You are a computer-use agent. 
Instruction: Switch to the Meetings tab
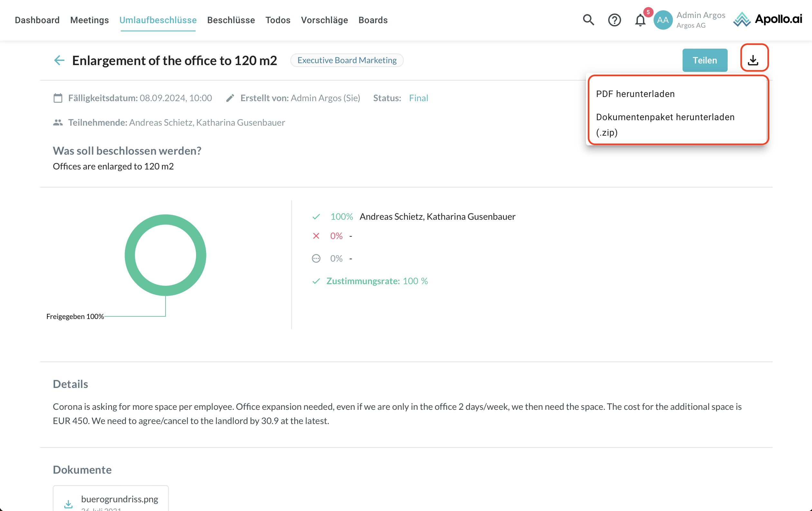coord(90,20)
